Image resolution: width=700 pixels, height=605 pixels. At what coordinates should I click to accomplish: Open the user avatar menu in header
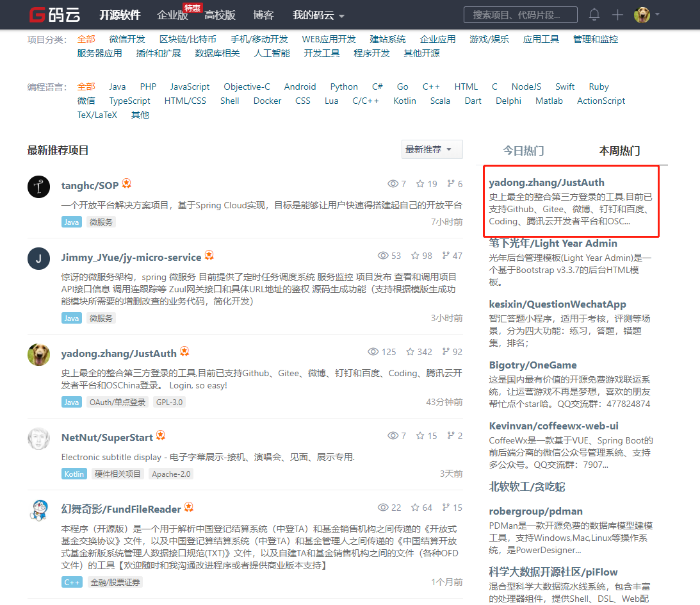tap(642, 15)
